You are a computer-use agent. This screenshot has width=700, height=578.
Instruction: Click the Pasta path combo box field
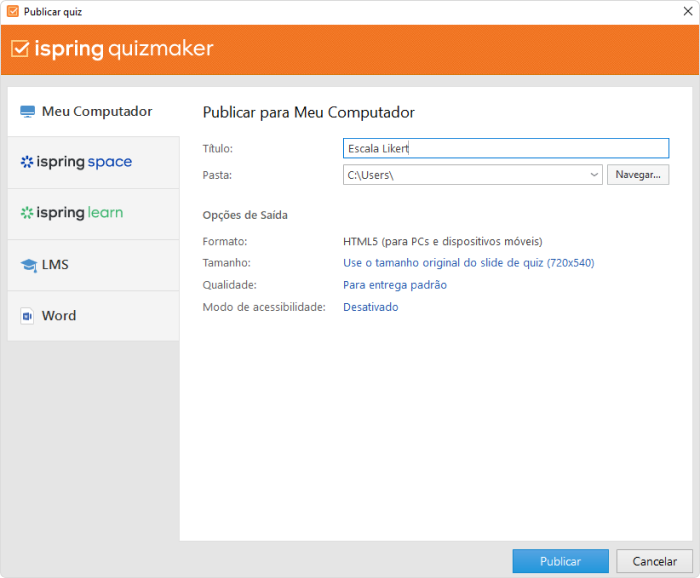pyautogui.click(x=472, y=175)
